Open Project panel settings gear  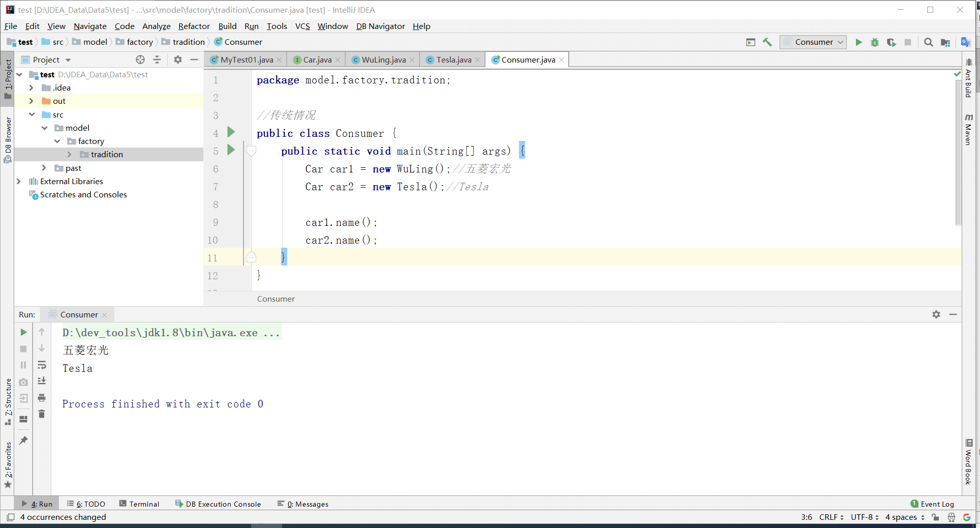[178, 60]
